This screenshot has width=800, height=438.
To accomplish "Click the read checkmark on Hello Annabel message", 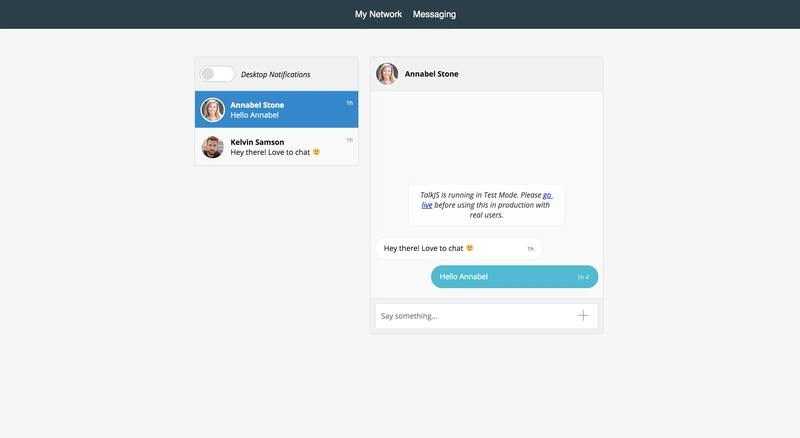I will click(588, 277).
